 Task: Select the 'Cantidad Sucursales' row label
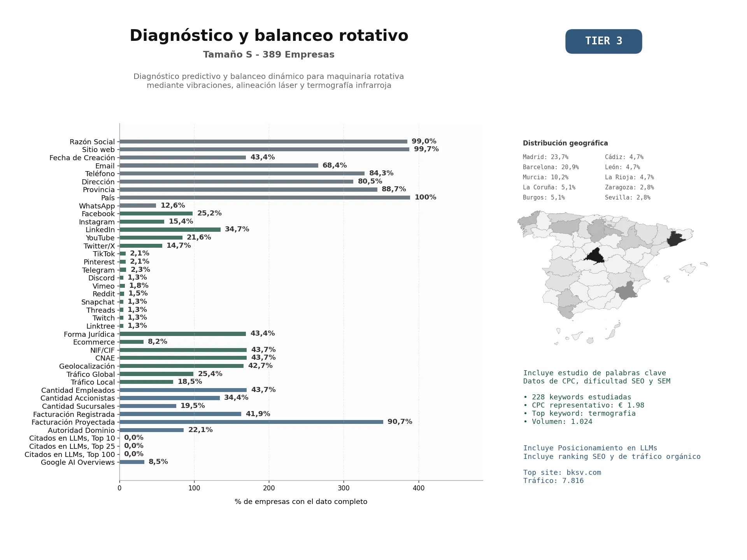point(79,406)
